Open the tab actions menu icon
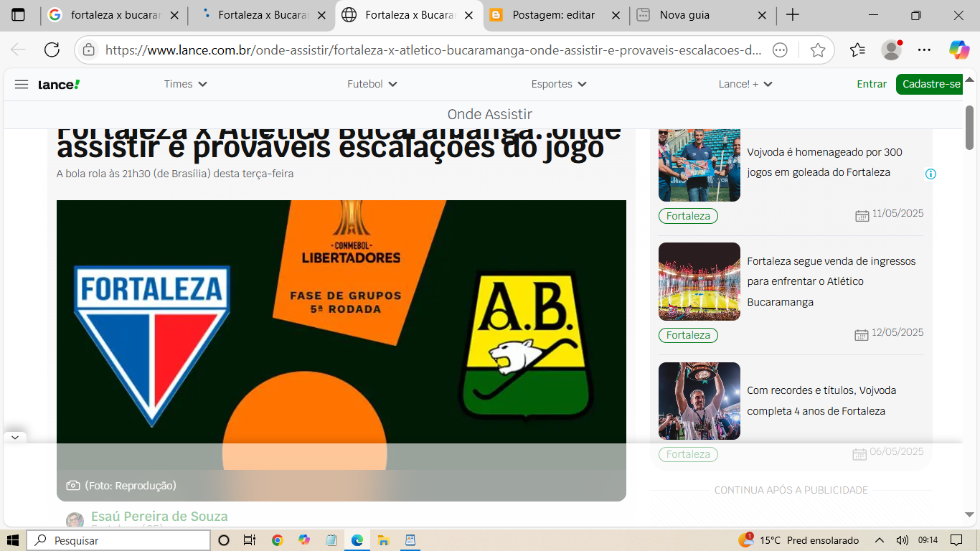The image size is (980, 551). coord(18,15)
